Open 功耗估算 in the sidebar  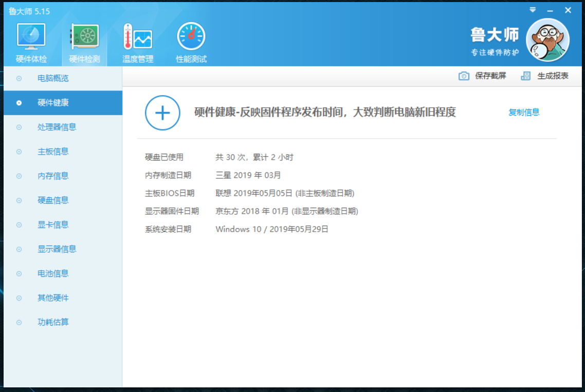[63, 322]
